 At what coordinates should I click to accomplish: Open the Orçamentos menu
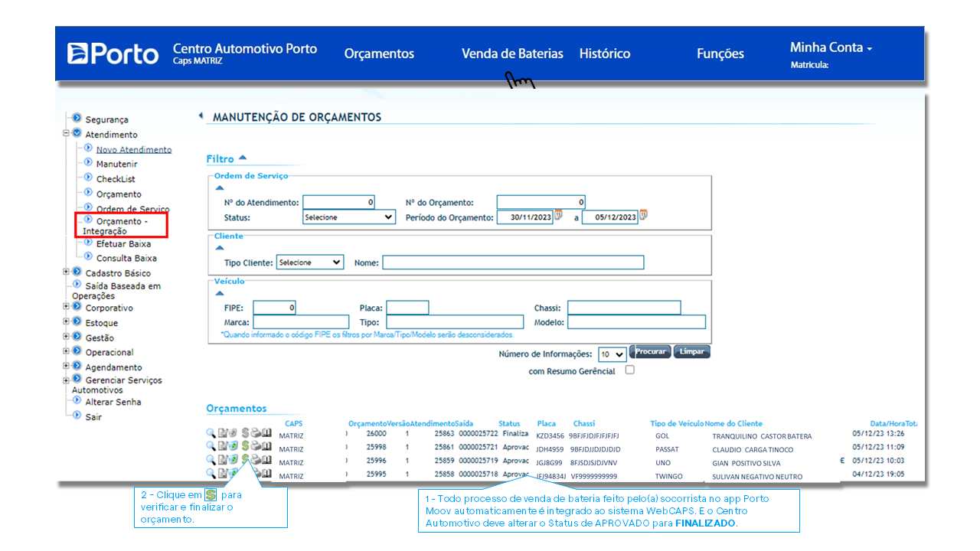point(379,54)
